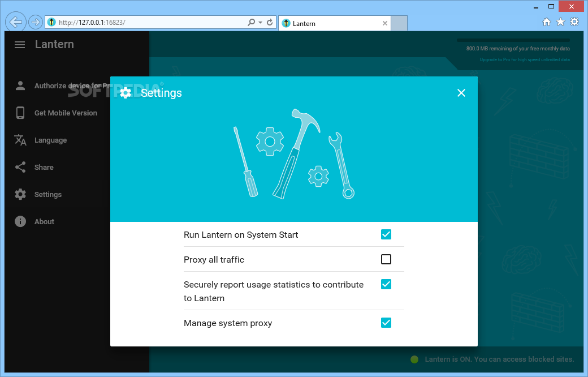
Task: Click the info icon beside About
Action: pyautogui.click(x=20, y=221)
